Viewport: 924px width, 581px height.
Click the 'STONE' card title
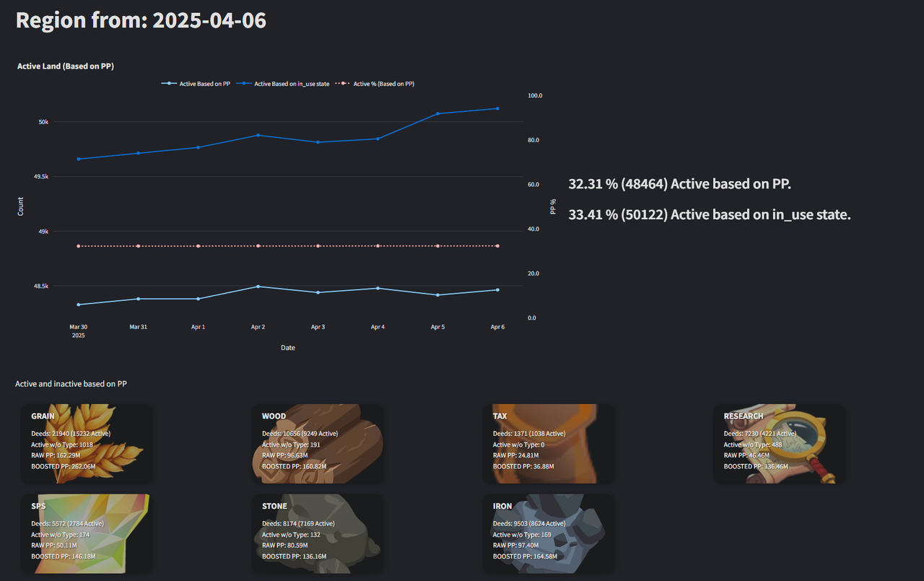tap(275, 507)
